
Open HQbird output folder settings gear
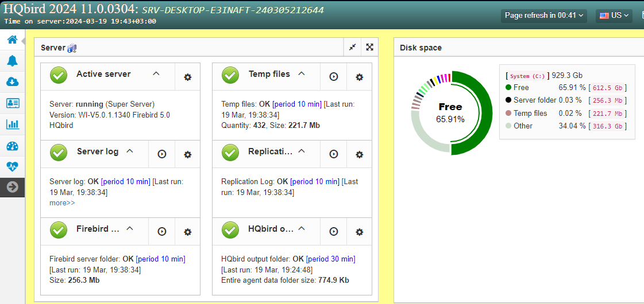pos(360,232)
